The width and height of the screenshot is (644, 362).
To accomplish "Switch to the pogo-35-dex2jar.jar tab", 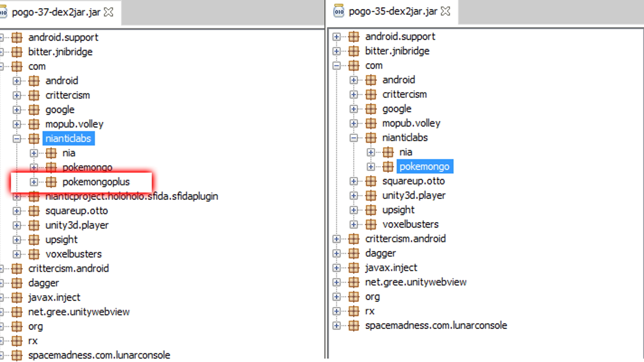I will (x=393, y=12).
